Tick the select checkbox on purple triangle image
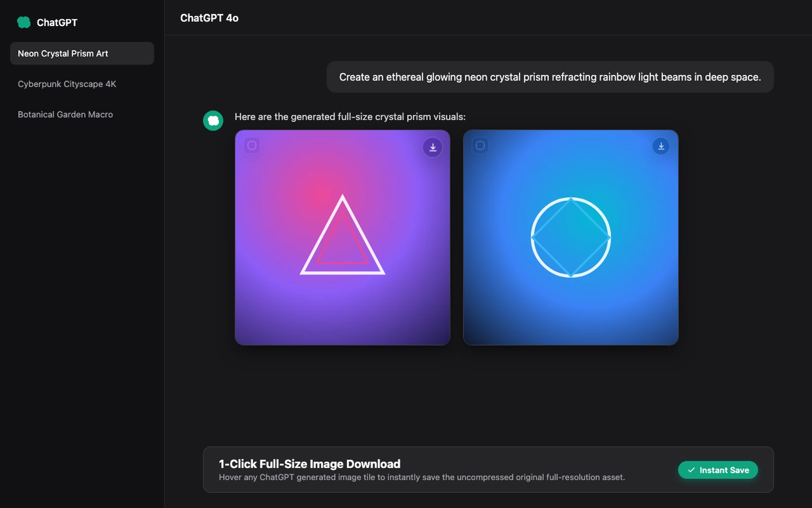812x508 pixels. coord(252,146)
